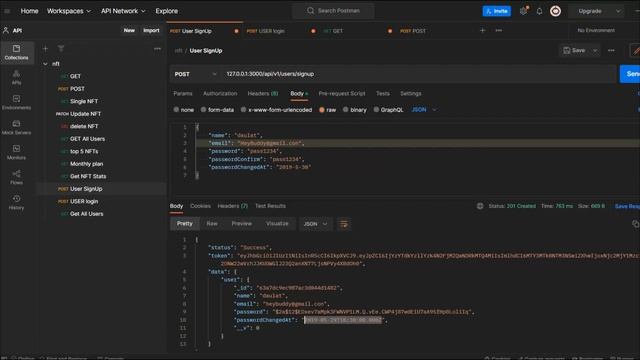Open the response JSON format dropdown
Viewport: 640px width, 360px height.
tap(315, 224)
